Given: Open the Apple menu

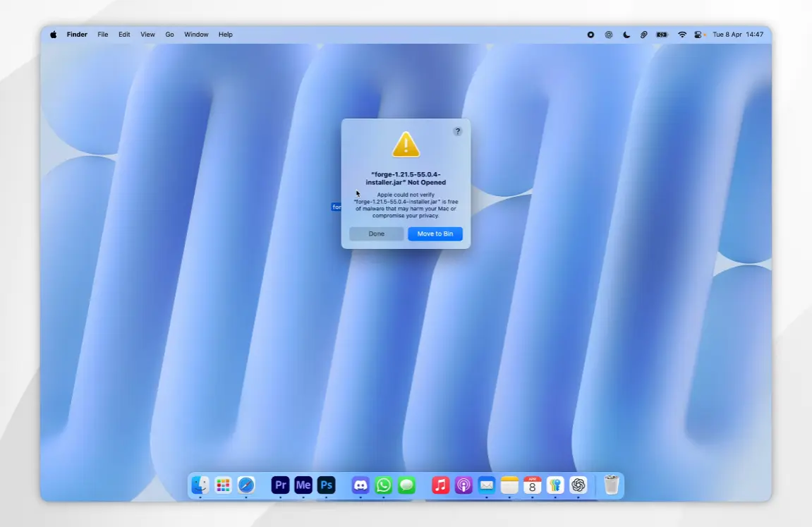Looking at the screenshot, I should [x=54, y=35].
